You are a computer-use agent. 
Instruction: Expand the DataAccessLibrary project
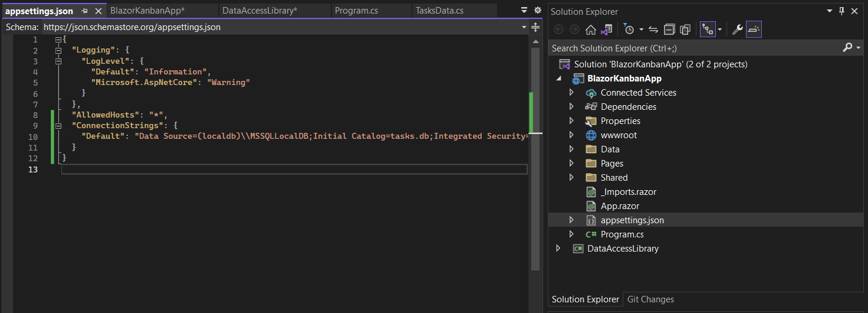tap(558, 249)
